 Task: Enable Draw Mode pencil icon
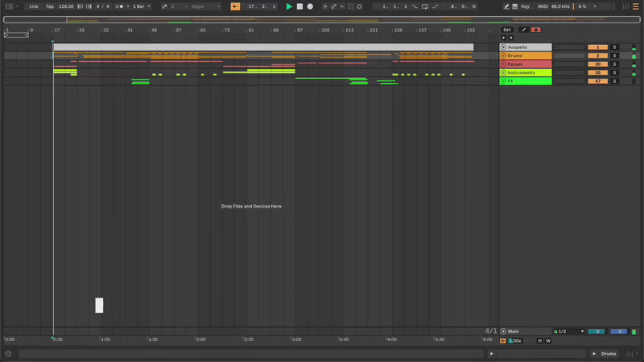(506, 6)
